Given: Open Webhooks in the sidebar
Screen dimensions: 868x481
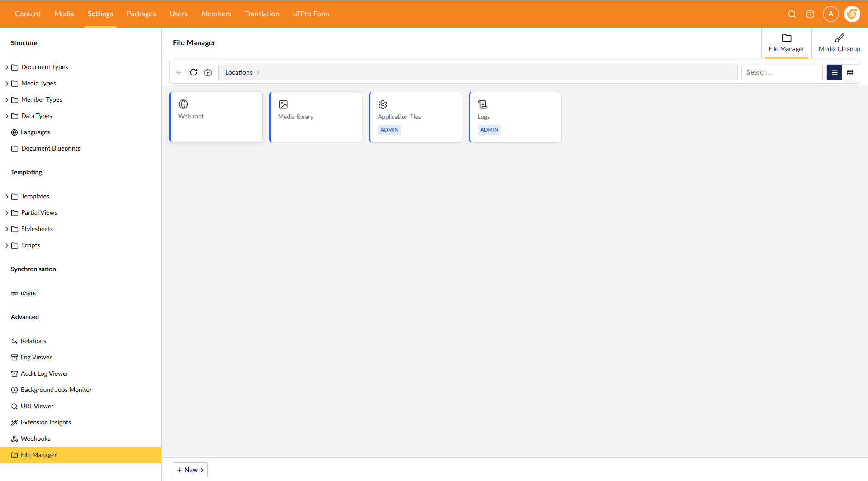Looking at the screenshot, I should [36, 439].
